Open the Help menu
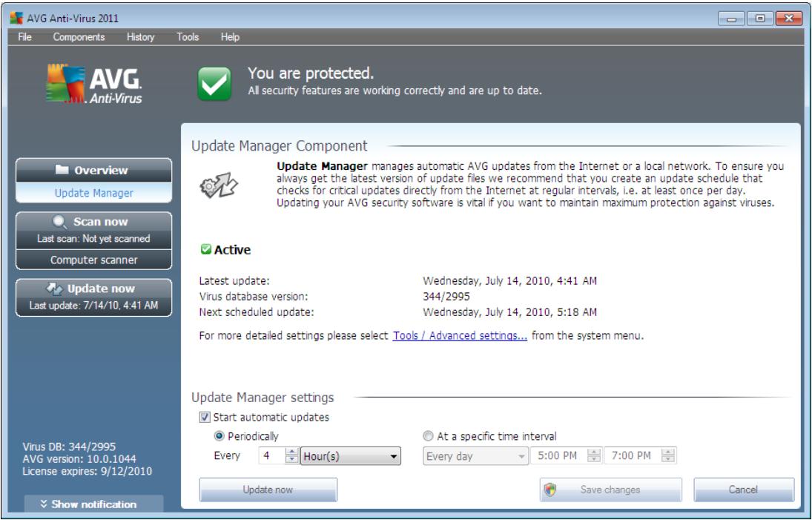 pyautogui.click(x=230, y=37)
